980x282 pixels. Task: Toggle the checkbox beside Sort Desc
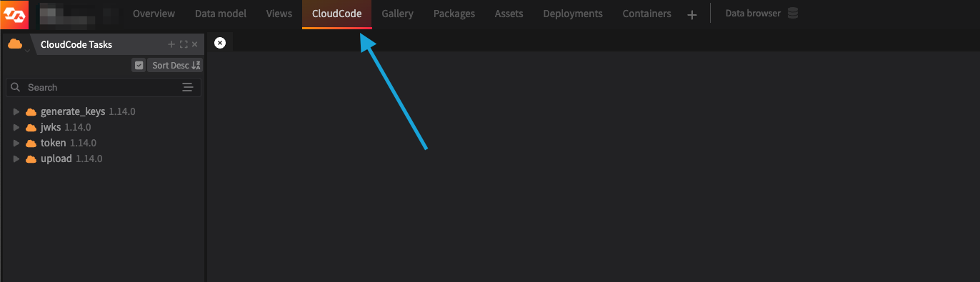point(139,65)
